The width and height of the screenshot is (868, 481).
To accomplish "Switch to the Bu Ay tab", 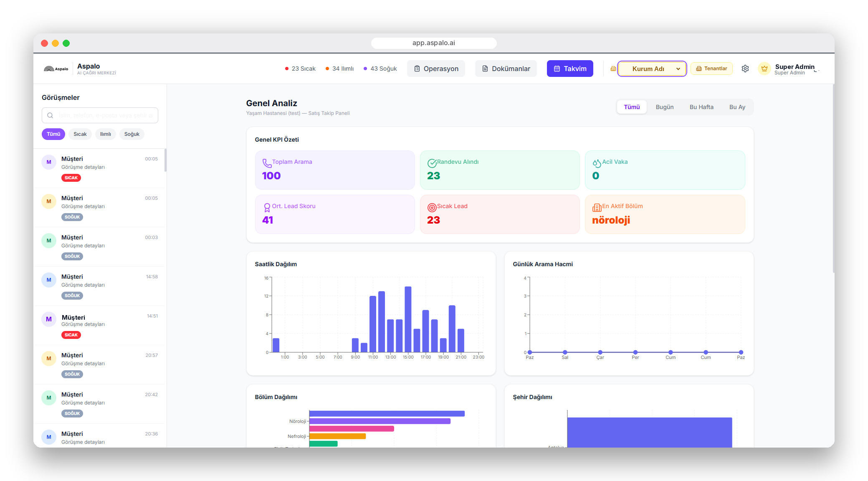I will 737,107.
